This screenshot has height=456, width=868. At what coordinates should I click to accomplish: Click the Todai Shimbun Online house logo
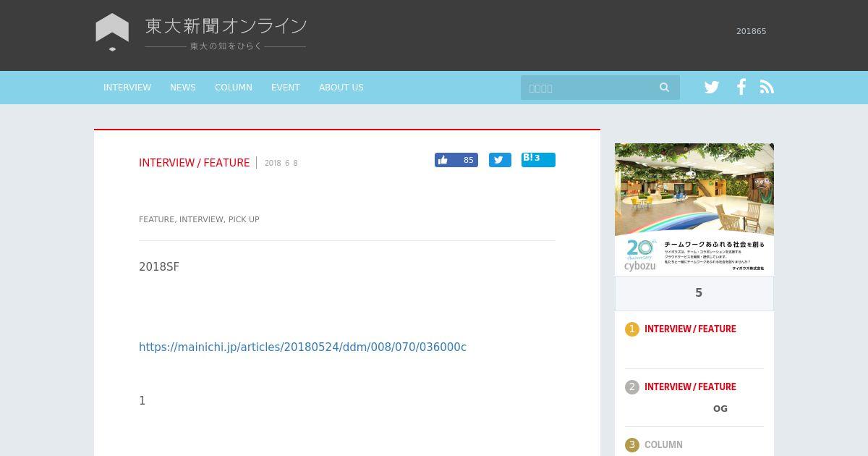tap(112, 32)
